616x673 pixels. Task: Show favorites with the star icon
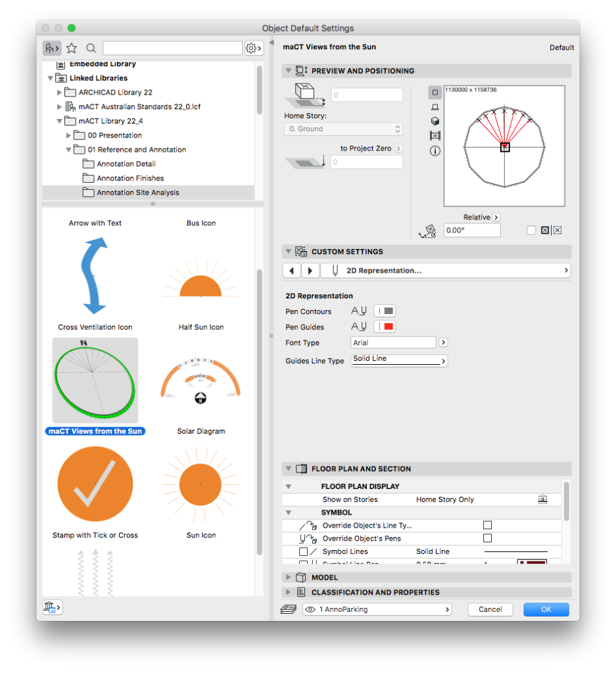72,48
